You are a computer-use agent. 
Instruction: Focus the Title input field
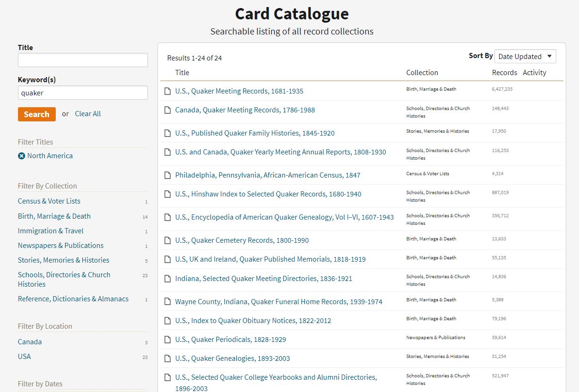[83, 60]
